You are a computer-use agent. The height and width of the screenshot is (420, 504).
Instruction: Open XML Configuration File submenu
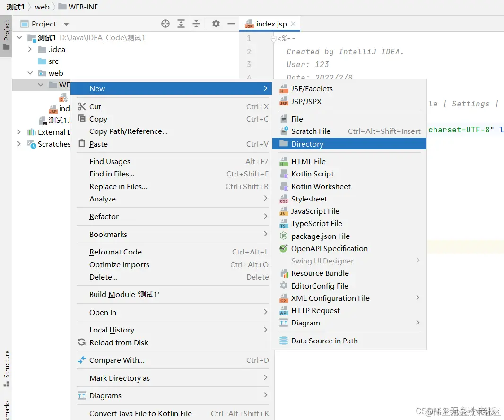(x=349, y=298)
